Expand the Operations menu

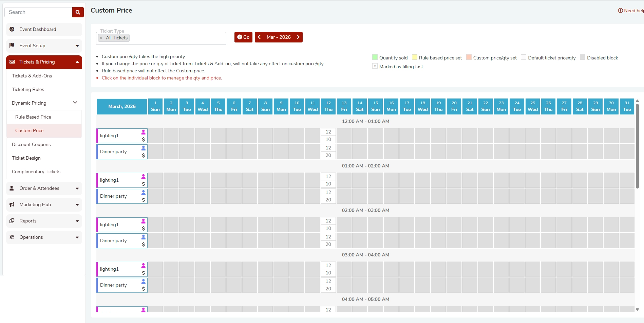(77, 237)
